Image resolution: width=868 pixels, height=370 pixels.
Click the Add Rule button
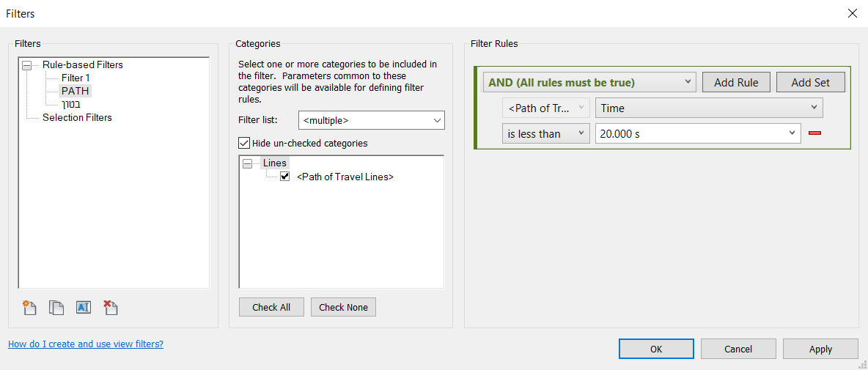(x=736, y=82)
